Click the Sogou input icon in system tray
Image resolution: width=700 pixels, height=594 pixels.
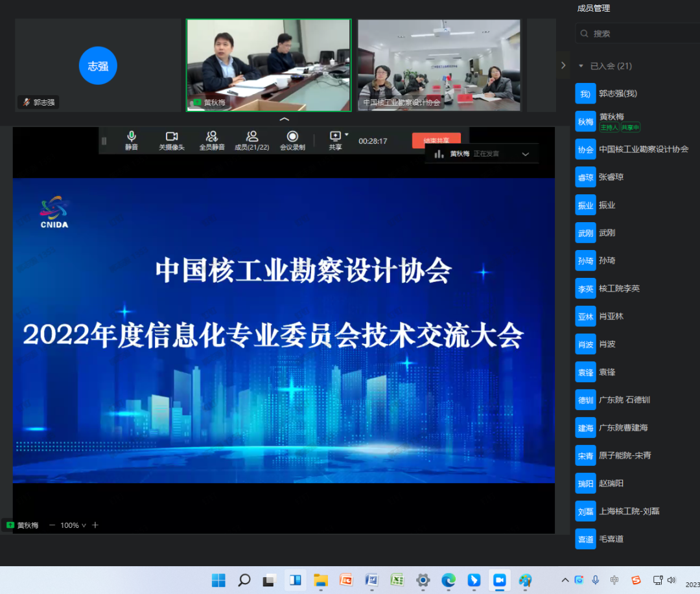click(x=637, y=580)
